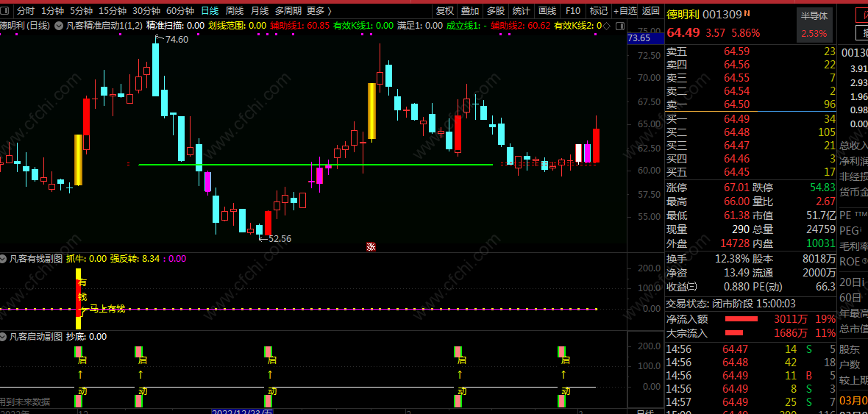The image size is (868, 414).
Task: Select the 30分钟 period tab
Action: 146,10
